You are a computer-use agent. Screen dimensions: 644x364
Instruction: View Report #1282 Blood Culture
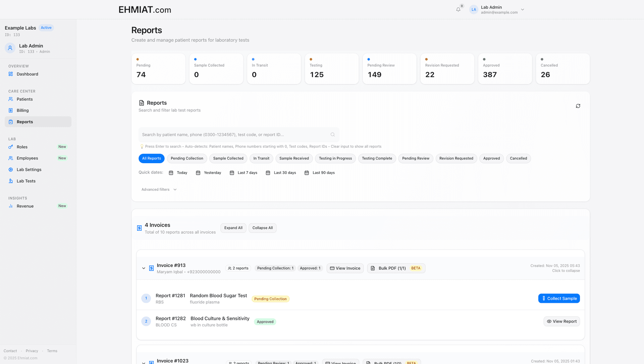click(x=562, y=321)
